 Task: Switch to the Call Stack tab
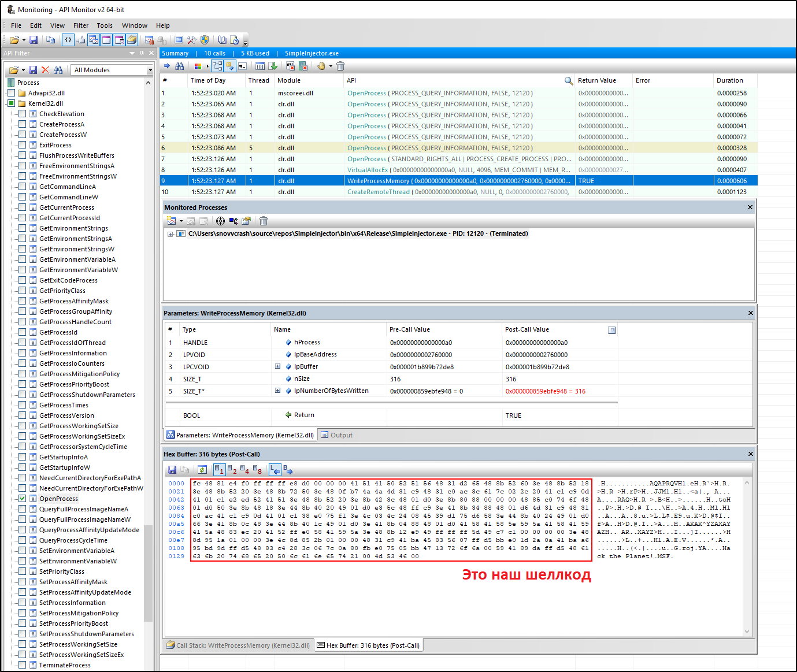[x=238, y=645]
